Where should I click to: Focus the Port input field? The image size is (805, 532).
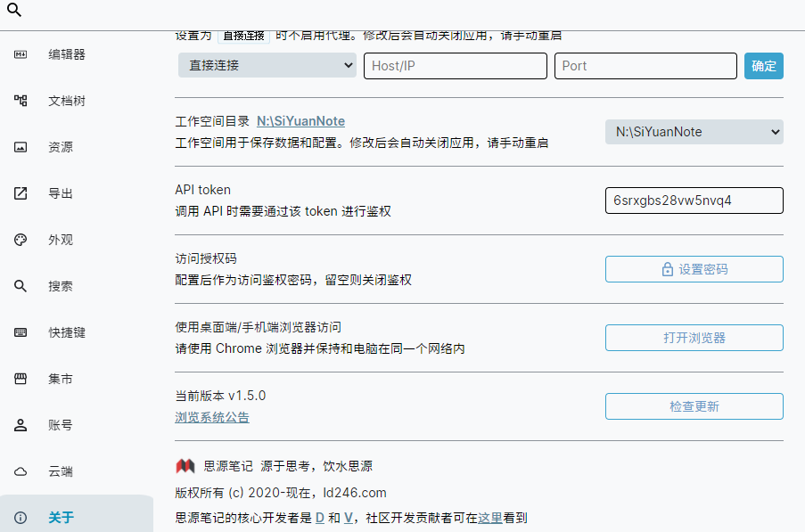click(x=645, y=66)
